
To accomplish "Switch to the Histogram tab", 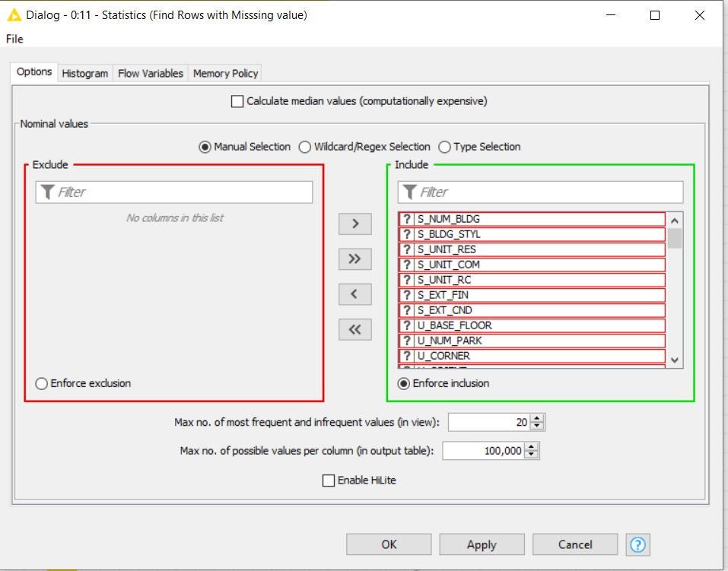I will 85,73.
